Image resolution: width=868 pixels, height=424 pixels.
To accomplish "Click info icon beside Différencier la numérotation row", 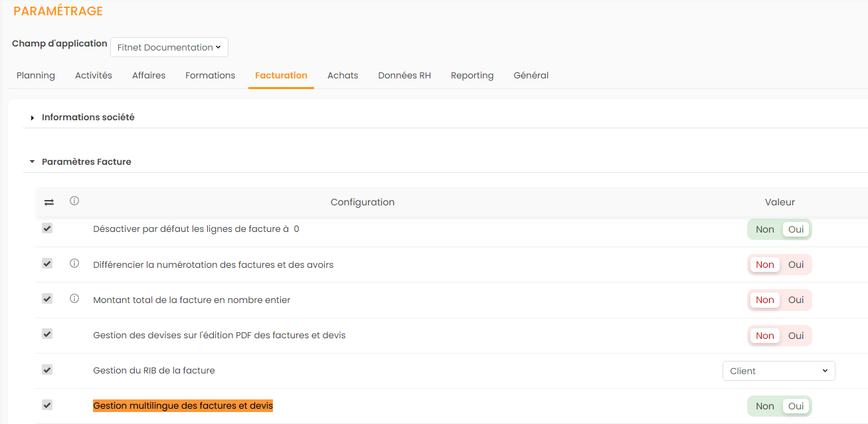I will click(x=74, y=264).
